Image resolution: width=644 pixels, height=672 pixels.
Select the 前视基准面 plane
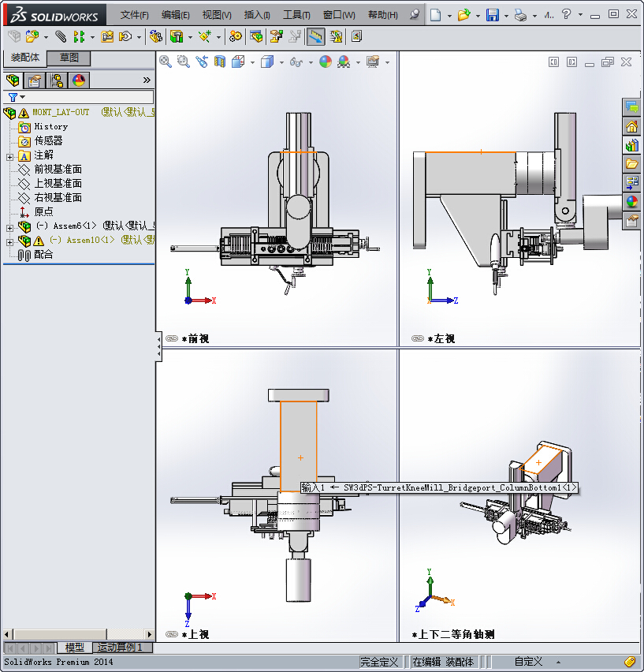pos(58,170)
